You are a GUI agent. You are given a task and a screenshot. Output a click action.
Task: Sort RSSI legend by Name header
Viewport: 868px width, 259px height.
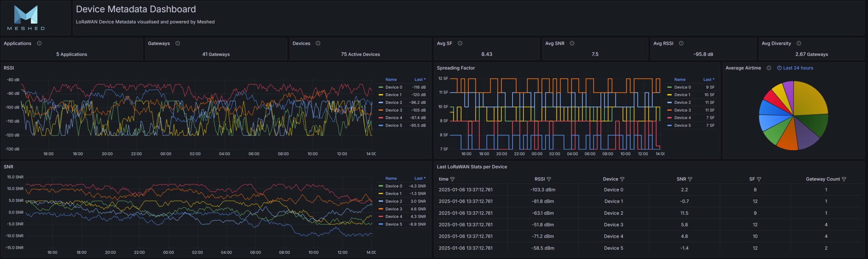[391, 80]
